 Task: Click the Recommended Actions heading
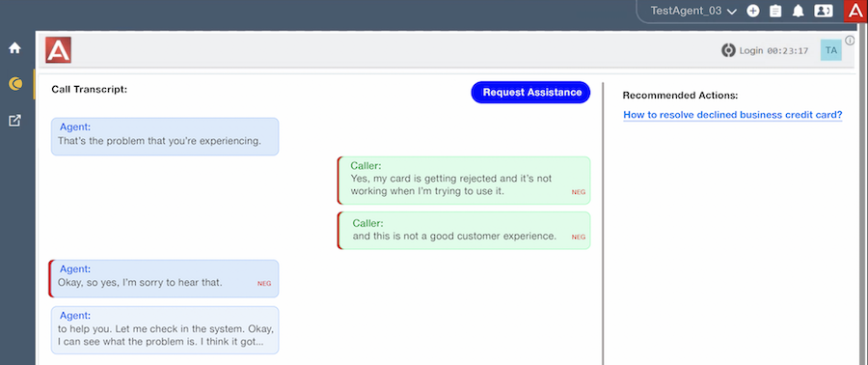(680, 96)
